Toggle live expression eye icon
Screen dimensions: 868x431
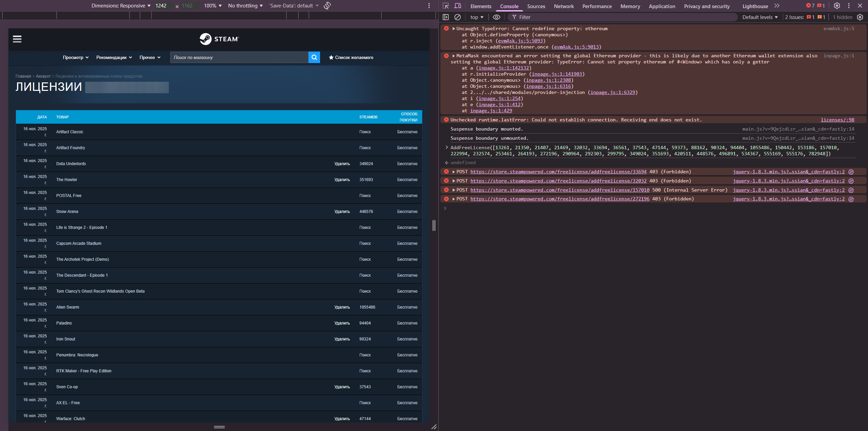tap(496, 17)
